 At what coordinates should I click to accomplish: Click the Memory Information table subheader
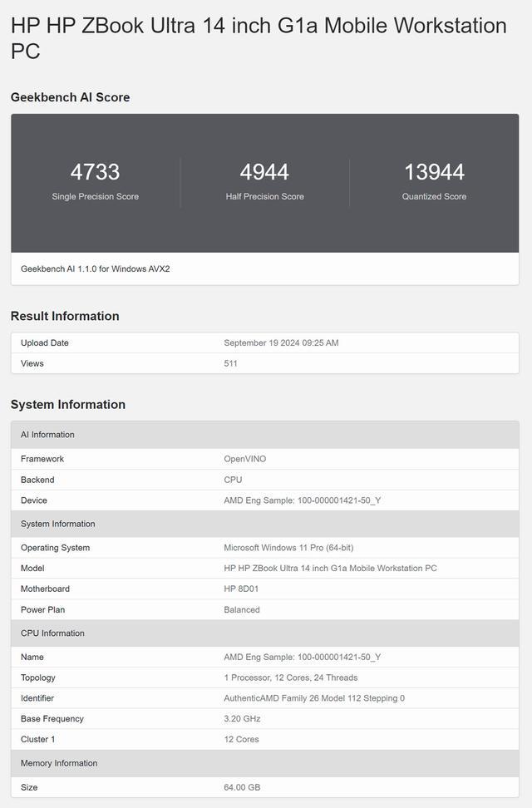click(x=265, y=763)
